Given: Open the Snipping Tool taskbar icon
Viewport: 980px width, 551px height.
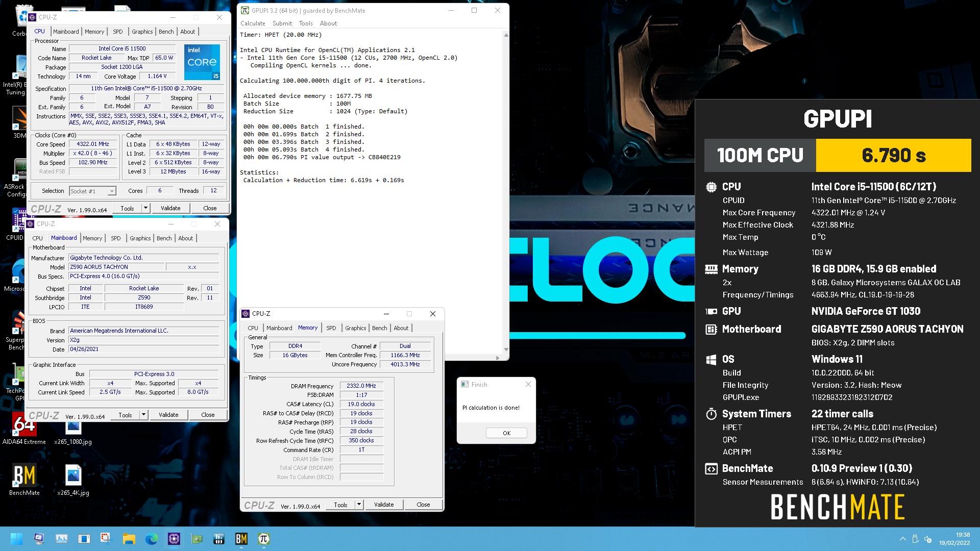Looking at the screenshot, I should tap(106, 539).
